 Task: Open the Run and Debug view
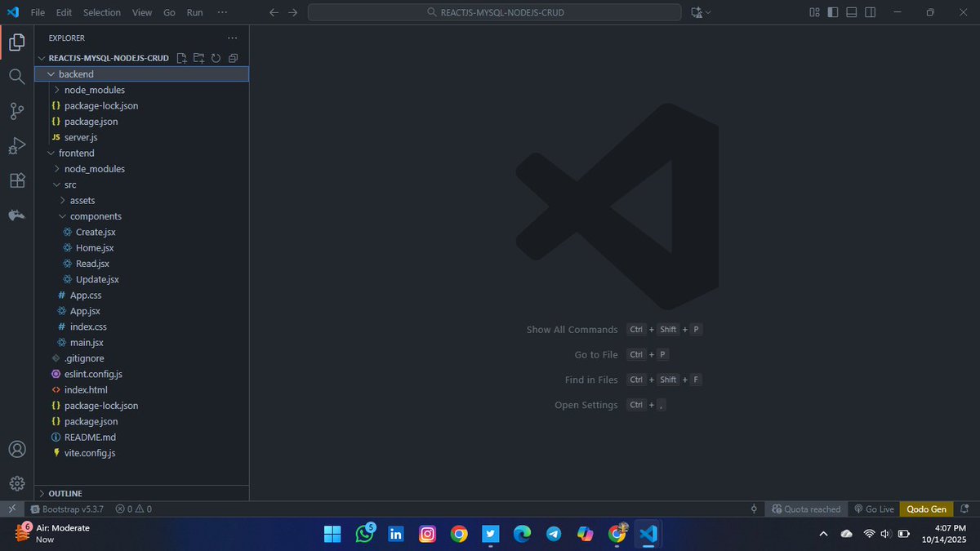coord(16,146)
